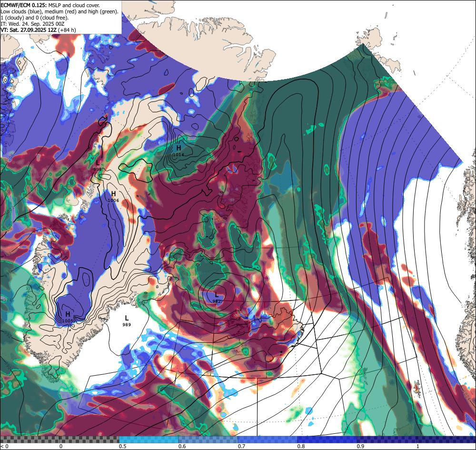Click the '0.5' colorbar label

click(123, 446)
